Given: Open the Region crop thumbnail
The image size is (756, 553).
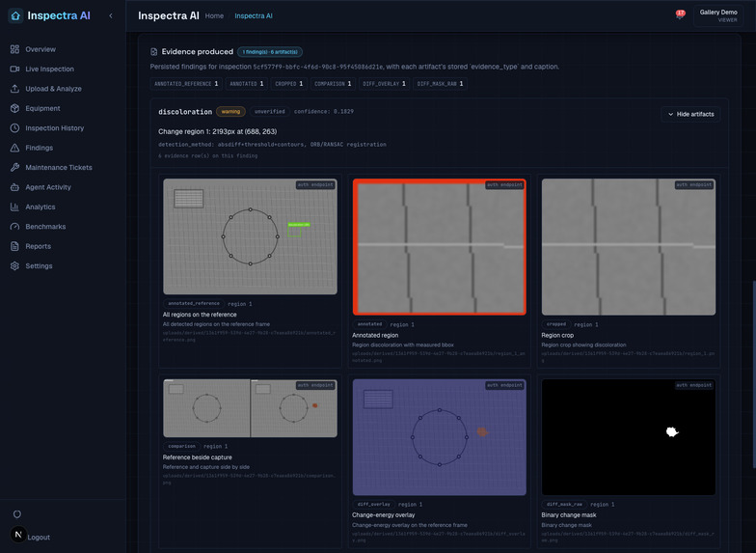Looking at the screenshot, I should 629,247.
